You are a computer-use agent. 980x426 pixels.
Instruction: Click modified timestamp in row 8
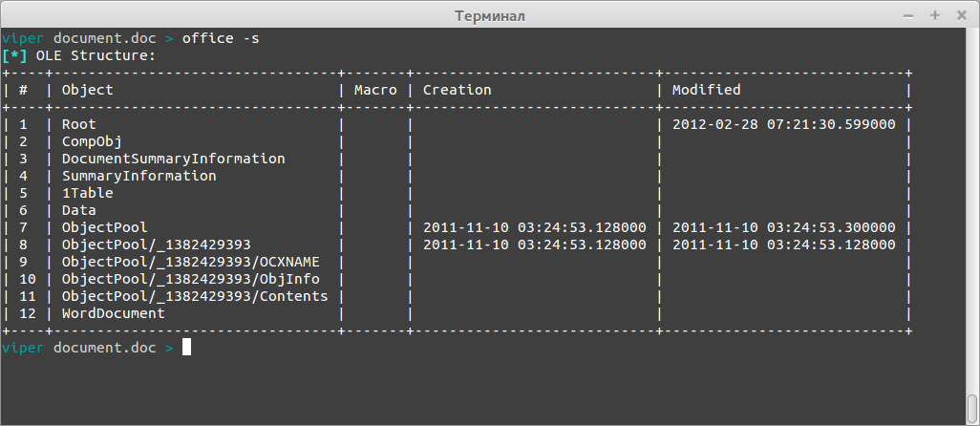tap(784, 245)
